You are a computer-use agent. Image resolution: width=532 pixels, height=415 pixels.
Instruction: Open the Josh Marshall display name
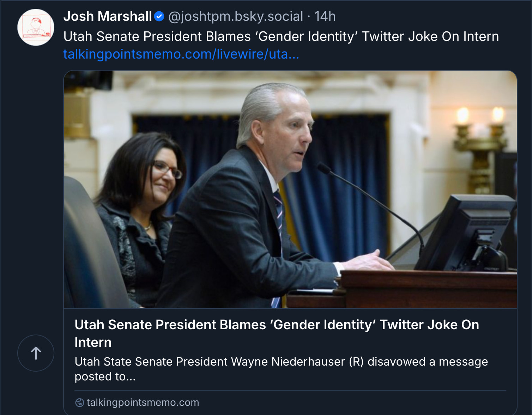[x=108, y=16]
